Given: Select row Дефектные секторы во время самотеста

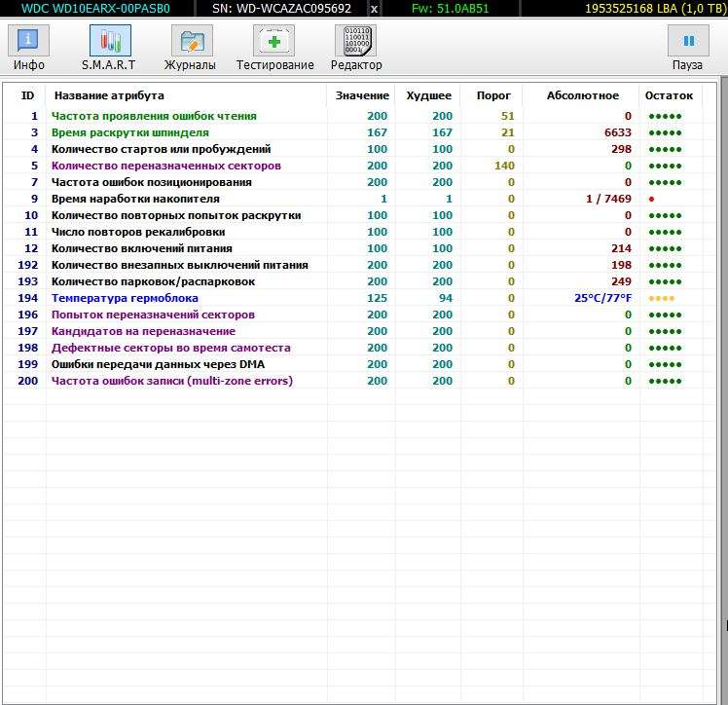Looking at the screenshot, I should [x=353, y=348].
